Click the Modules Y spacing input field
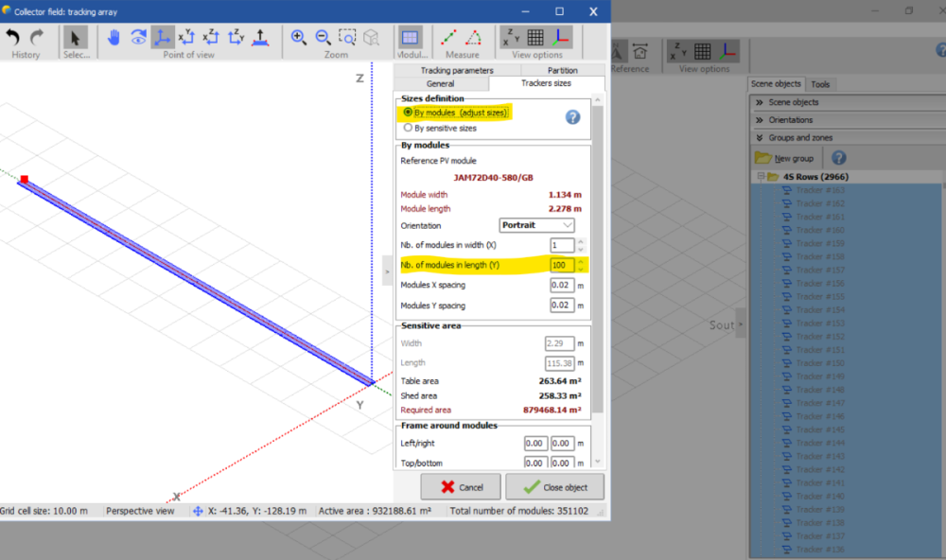The image size is (946, 560). point(561,306)
